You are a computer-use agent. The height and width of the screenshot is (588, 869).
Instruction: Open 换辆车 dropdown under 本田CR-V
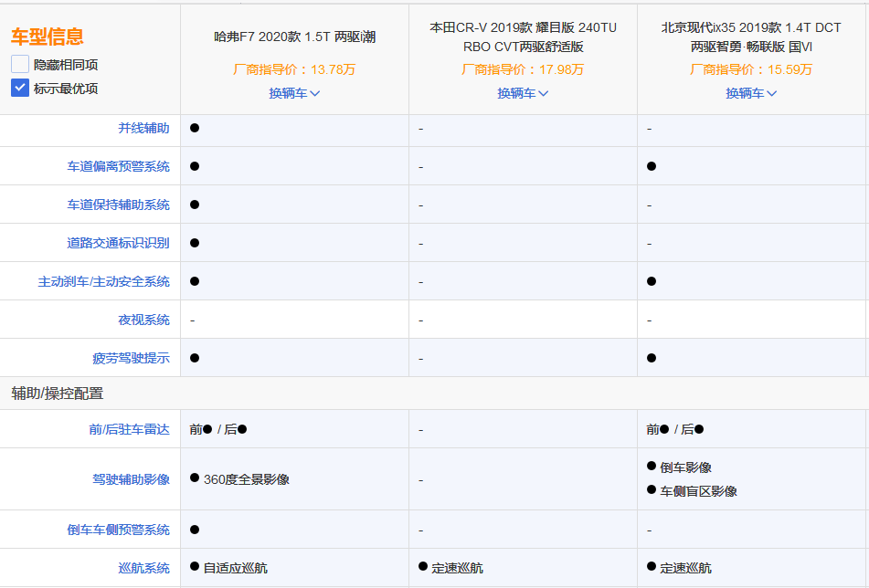coord(523,93)
